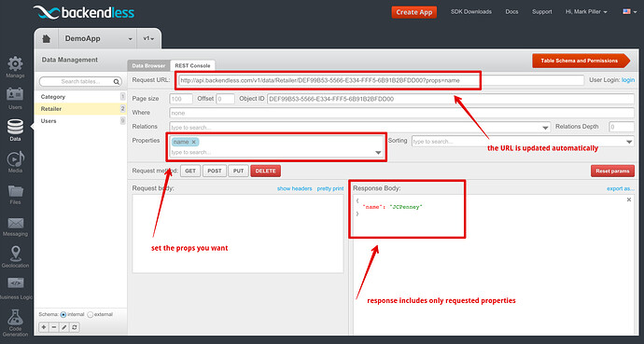Click the Object ID field

(x=451, y=99)
